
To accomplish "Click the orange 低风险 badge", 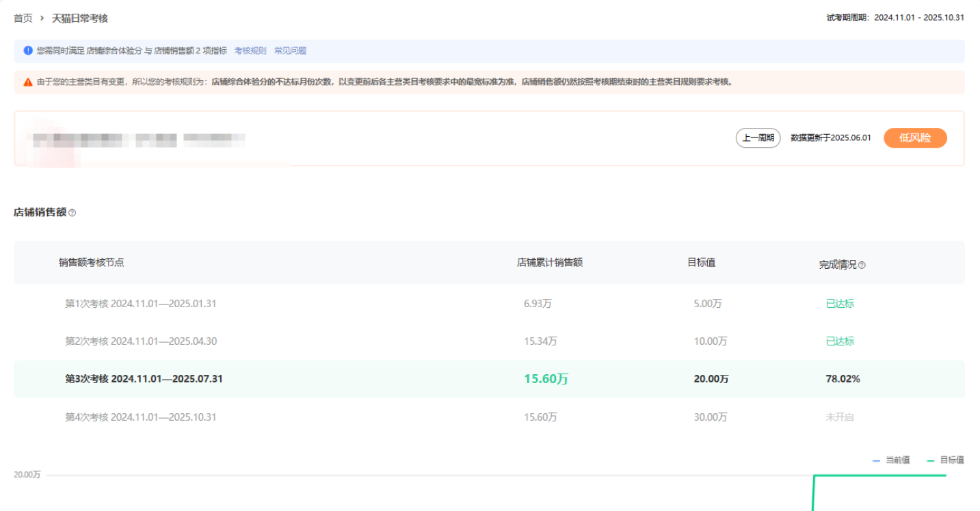I will click(915, 138).
